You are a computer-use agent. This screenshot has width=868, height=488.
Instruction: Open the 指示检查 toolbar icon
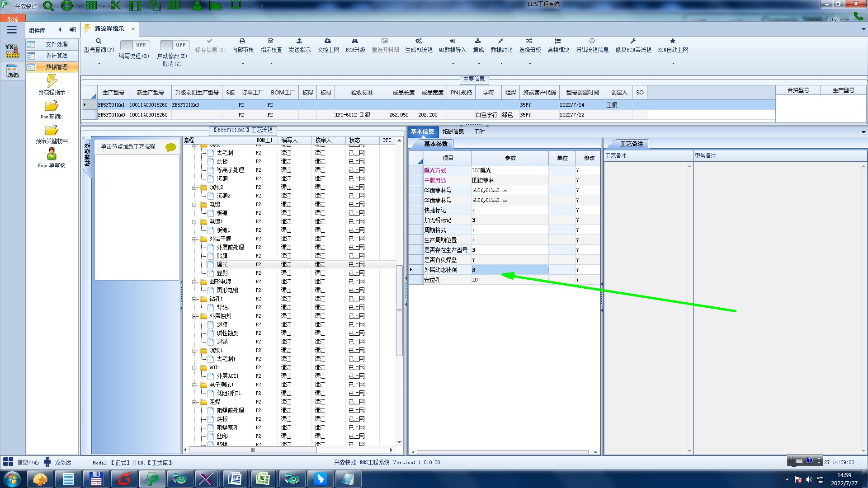tap(271, 41)
